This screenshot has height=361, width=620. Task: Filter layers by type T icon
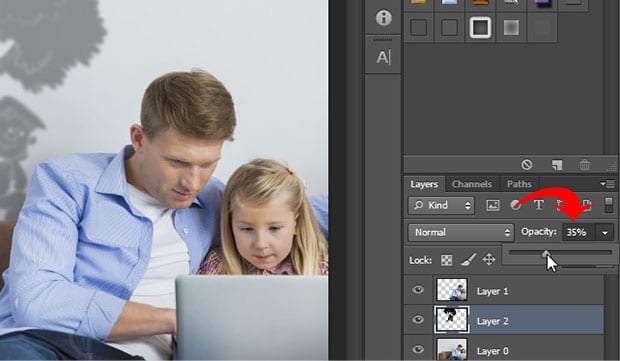pyautogui.click(x=538, y=205)
